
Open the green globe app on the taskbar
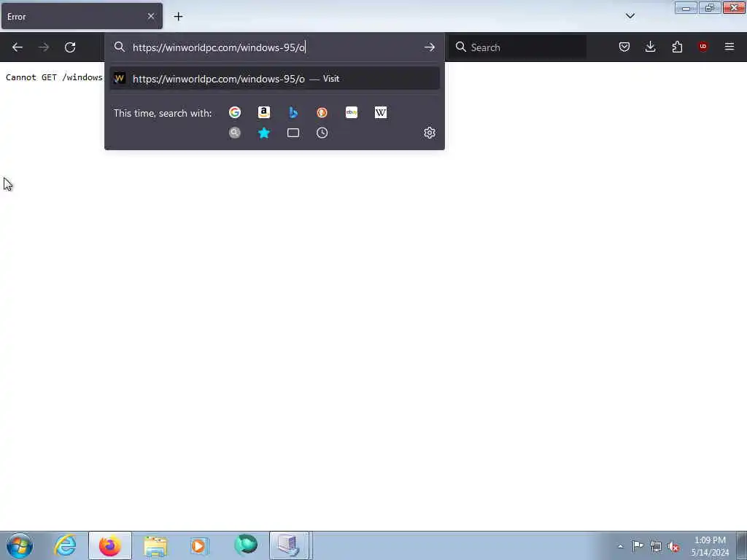click(246, 545)
